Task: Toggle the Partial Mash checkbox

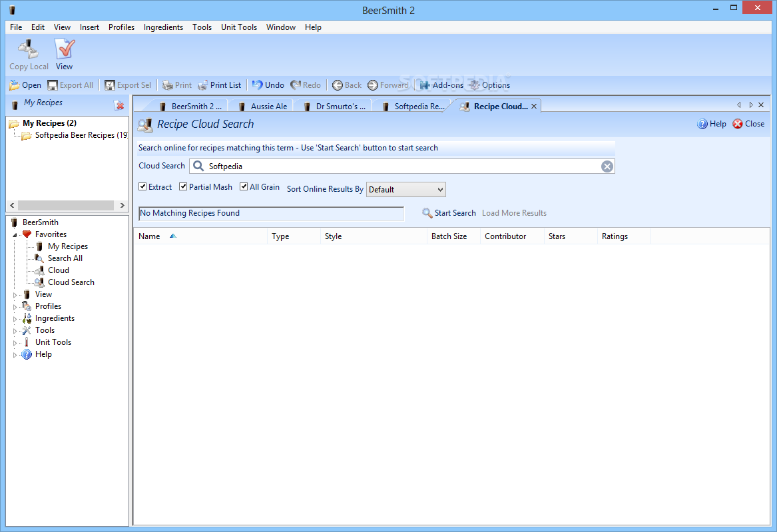Action: click(x=183, y=186)
